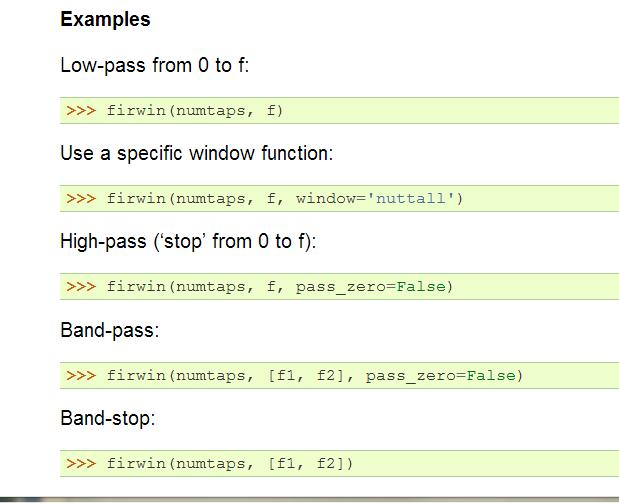Image resolution: width=619 pixels, height=503 pixels.
Task: Click the band-stop firwin(numtaps, [f1, f2]) code
Action: pos(230,463)
